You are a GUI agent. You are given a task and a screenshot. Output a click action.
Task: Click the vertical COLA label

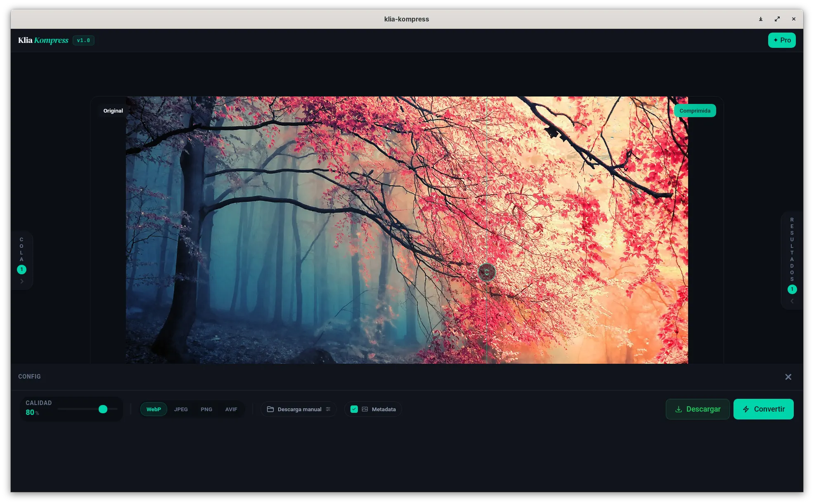pos(21,250)
